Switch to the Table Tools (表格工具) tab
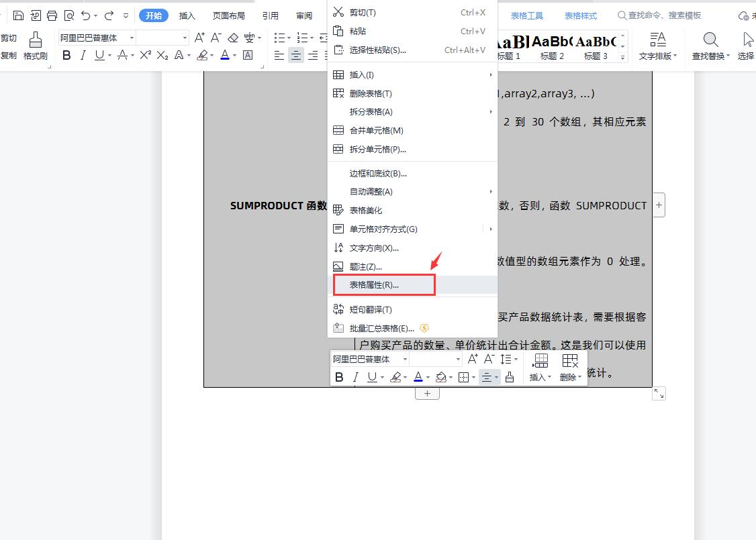This screenshot has width=756, height=540. coord(527,16)
